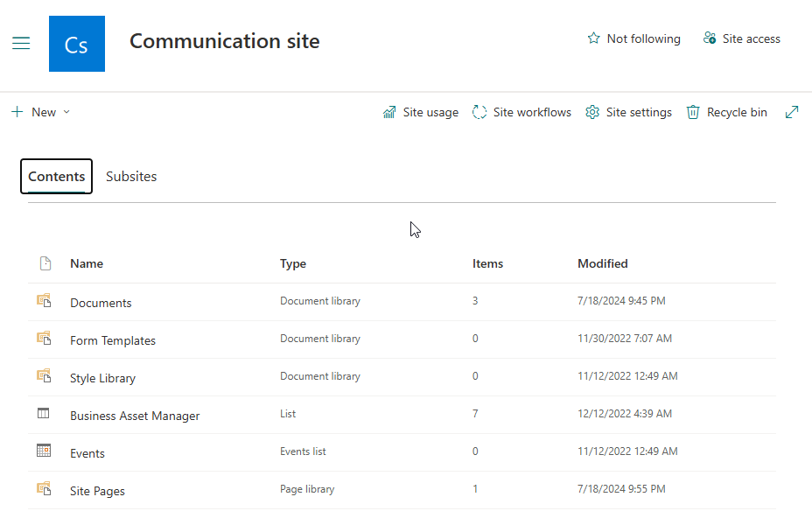812x518 pixels.
Task: Sort by the Name column header
Action: [x=87, y=263]
